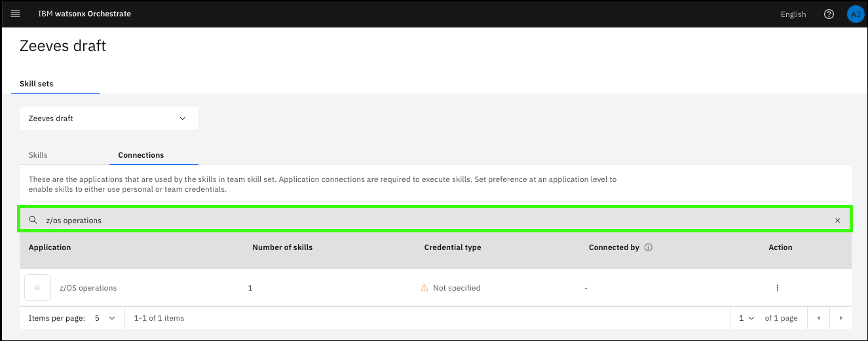
Task: Go to the previous page arrow
Action: pyautogui.click(x=818, y=318)
